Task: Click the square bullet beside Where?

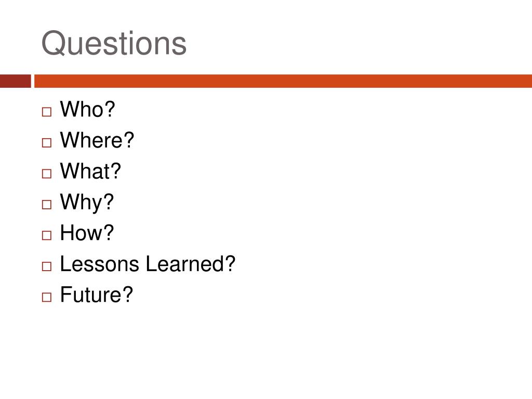Action: pyautogui.click(x=47, y=143)
